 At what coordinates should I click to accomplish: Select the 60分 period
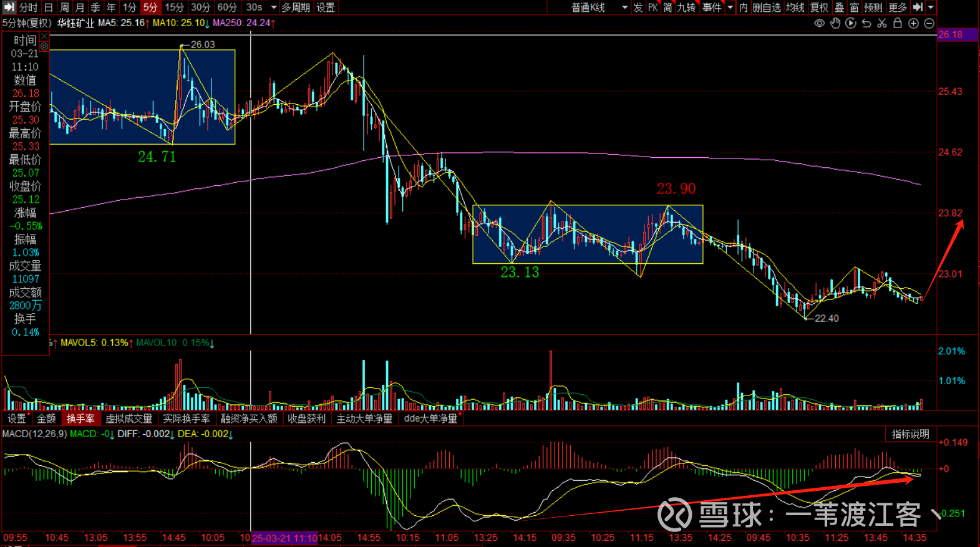(227, 7)
